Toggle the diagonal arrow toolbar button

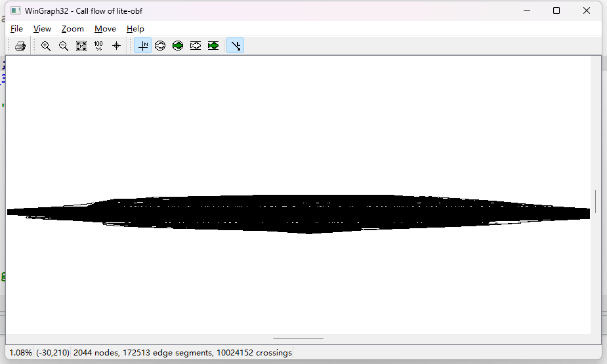[236, 46]
